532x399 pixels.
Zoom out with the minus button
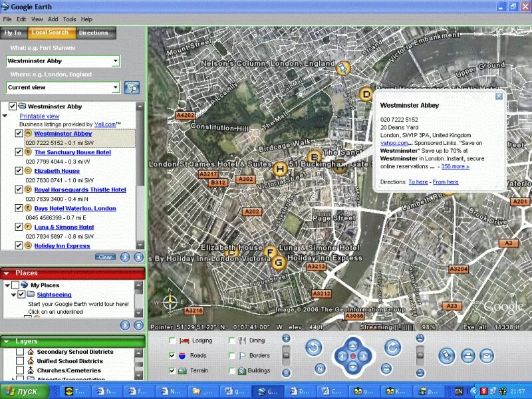pyautogui.click(x=287, y=373)
